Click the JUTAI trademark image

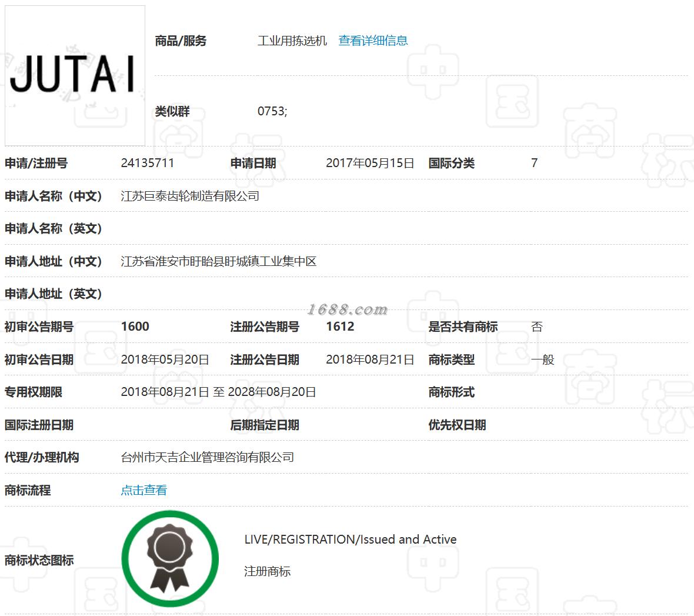pos(75,75)
